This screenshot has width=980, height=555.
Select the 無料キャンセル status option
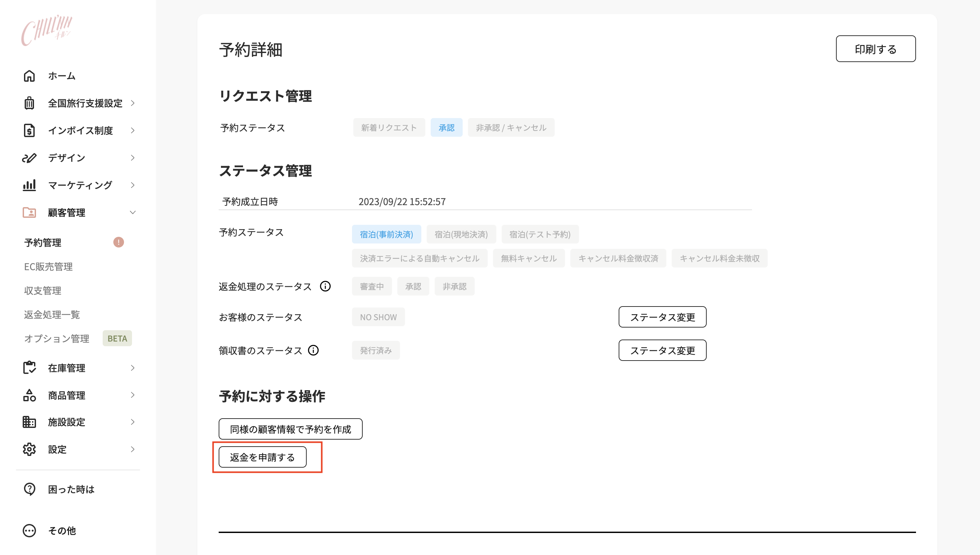pyautogui.click(x=529, y=258)
